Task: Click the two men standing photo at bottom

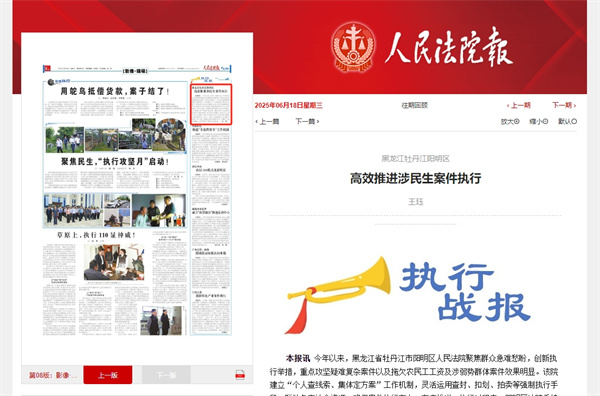Action: [161, 321]
